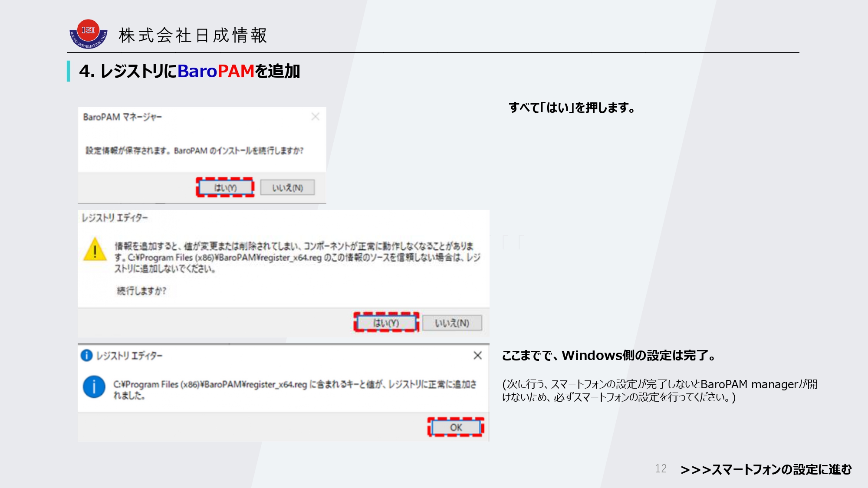Click はい(Y) in registry editor warning dialog
This screenshot has width=868, height=488.
coord(386,323)
